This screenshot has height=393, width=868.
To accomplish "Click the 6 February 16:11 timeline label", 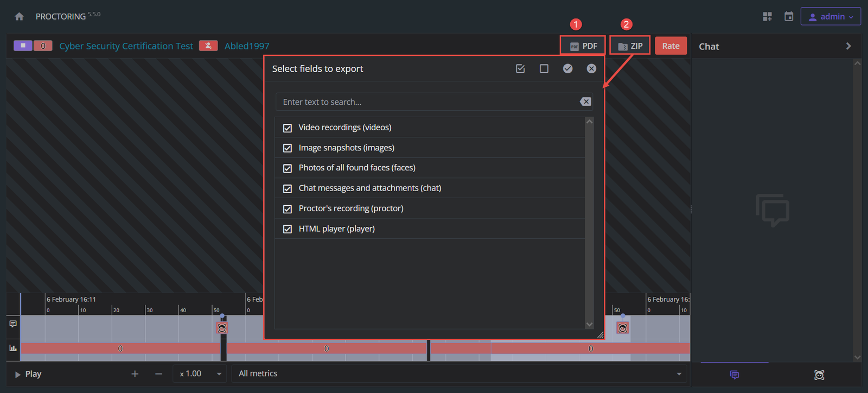I will [x=71, y=299].
